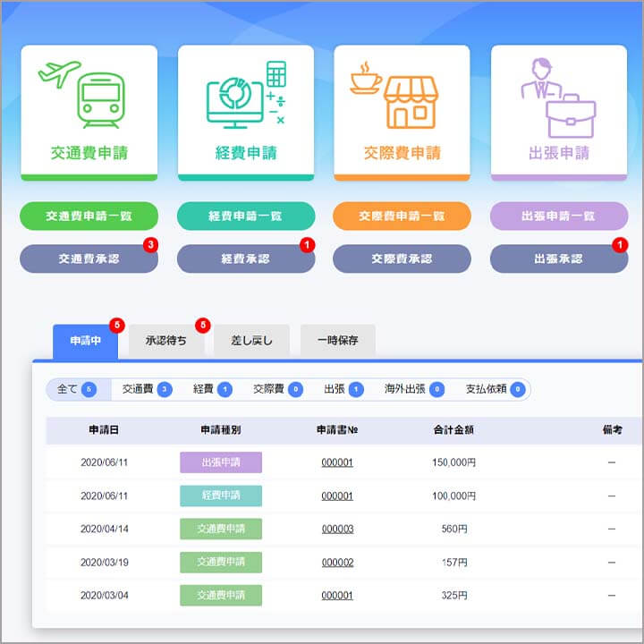Select the 一時保存 tab
This screenshot has width=644, height=644.
coord(337,341)
